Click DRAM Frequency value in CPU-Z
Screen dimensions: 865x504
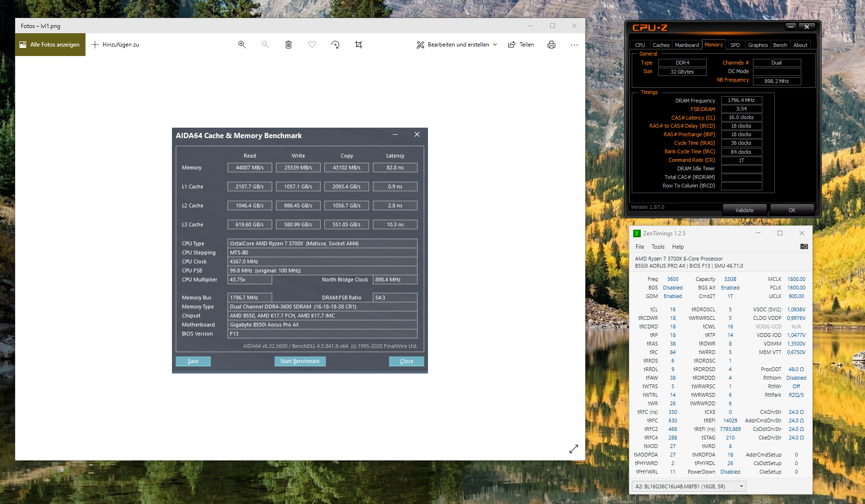(741, 101)
